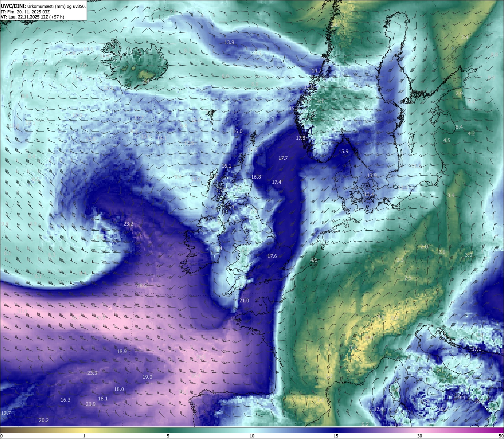Viewport: 504px width, 439px height.
Task: Click the 4.2 value east of the Baltic
Action: [x=471, y=134]
